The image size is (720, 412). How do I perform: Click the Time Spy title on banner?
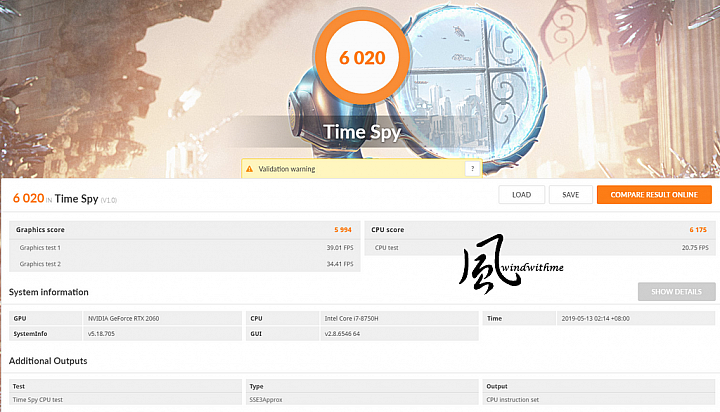[362, 132]
